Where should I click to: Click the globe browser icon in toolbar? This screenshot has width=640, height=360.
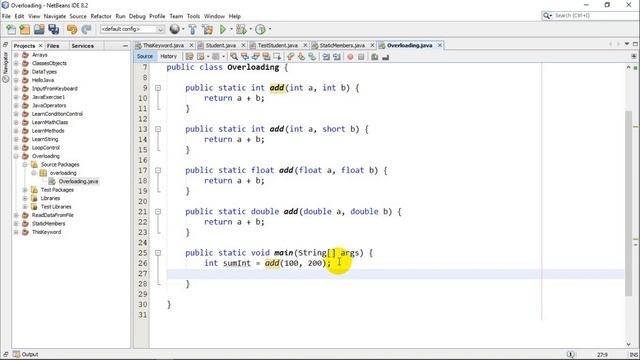[175, 29]
